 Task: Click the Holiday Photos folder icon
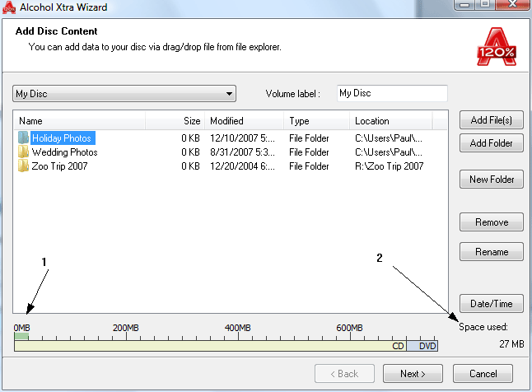click(x=23, y=138)
